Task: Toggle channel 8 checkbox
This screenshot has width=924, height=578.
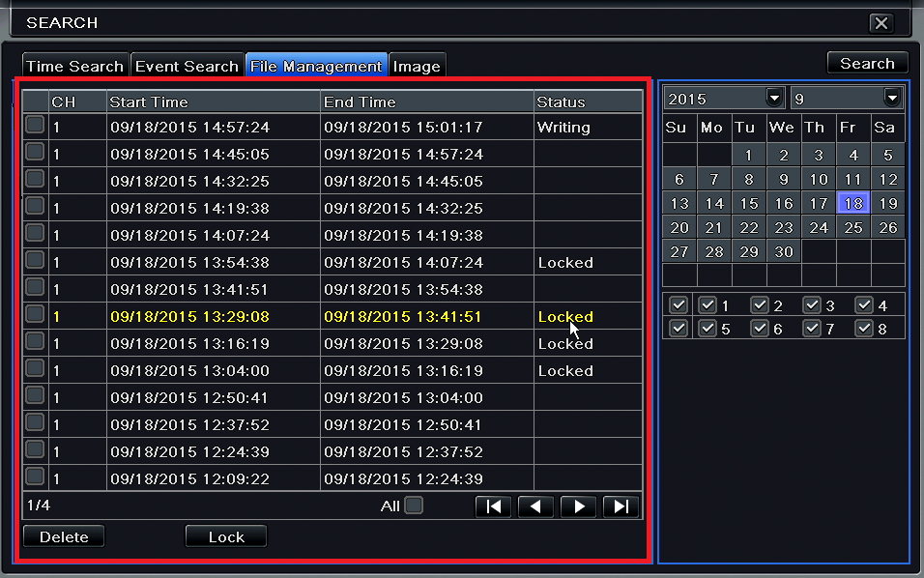Action: pyautogui.click(x=864, y=328)
